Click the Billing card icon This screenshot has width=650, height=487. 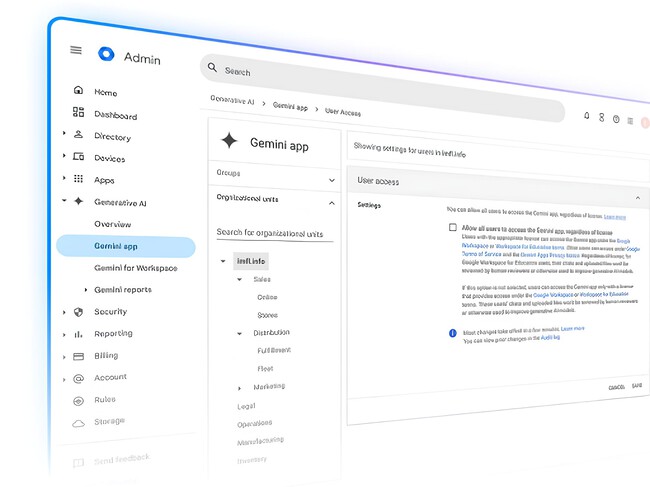pos(78,355)
